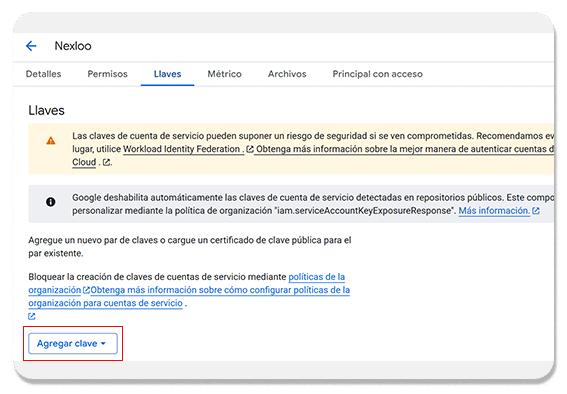Open link about authenticating accounts in warning
Image resolution: width=567 pixels, height=394 pixels.
(x=404, y=149)
